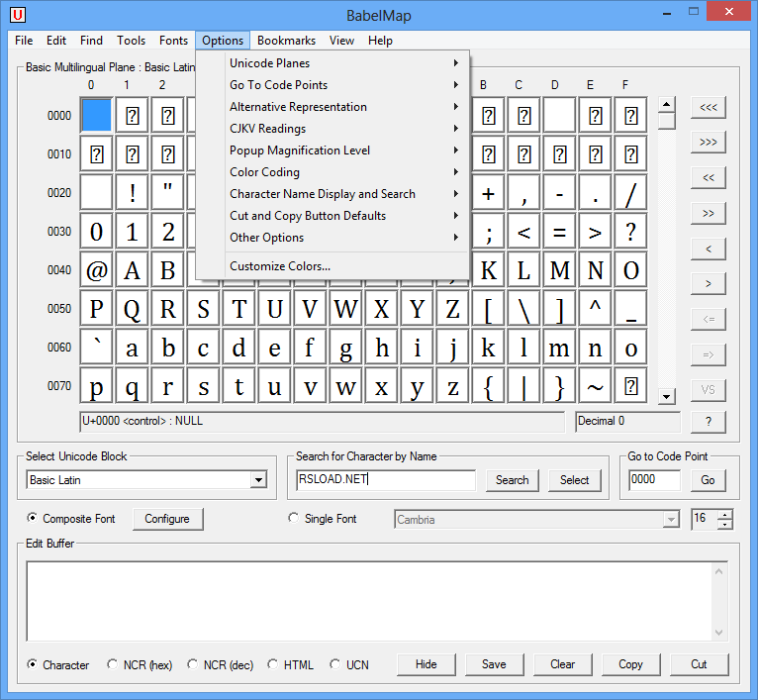
Task: Open the Fonts menu
Action: click(x=173, y=41)
